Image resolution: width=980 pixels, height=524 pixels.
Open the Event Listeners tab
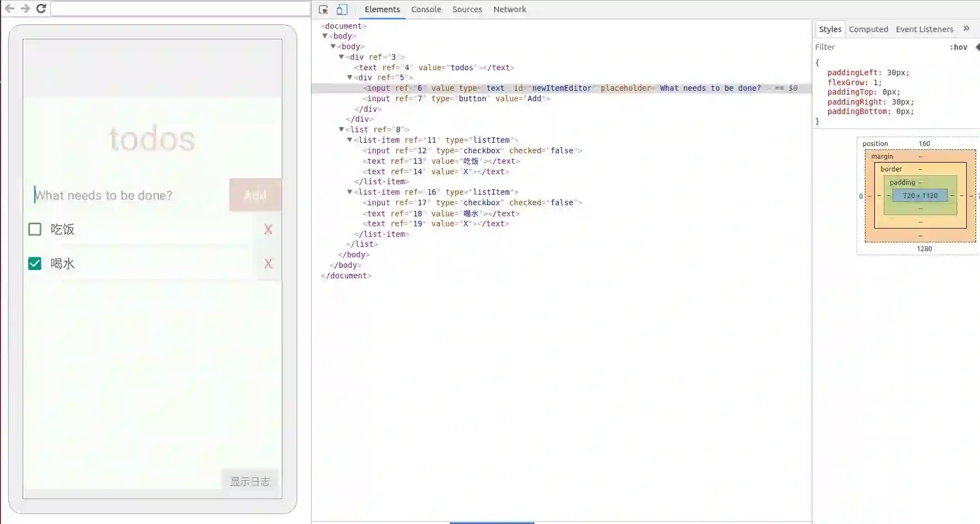coord(925,29)
